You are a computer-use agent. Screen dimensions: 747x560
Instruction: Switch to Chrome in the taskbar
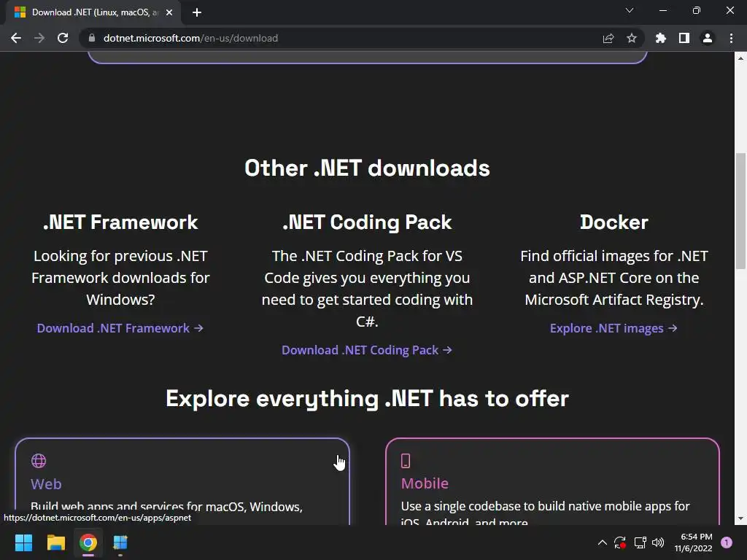tap(88, 542)
